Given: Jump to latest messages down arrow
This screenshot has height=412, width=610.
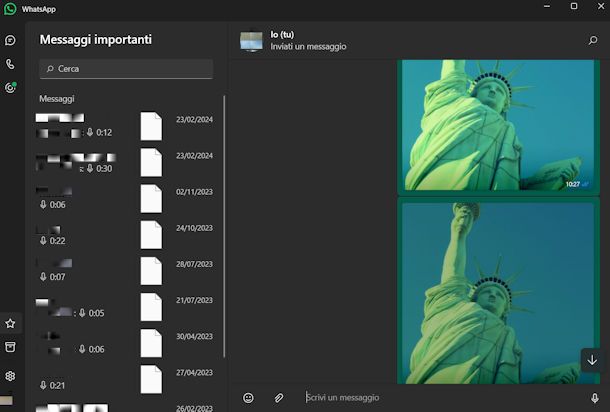Looking at the screenshot, I should (x=592, y=360).
